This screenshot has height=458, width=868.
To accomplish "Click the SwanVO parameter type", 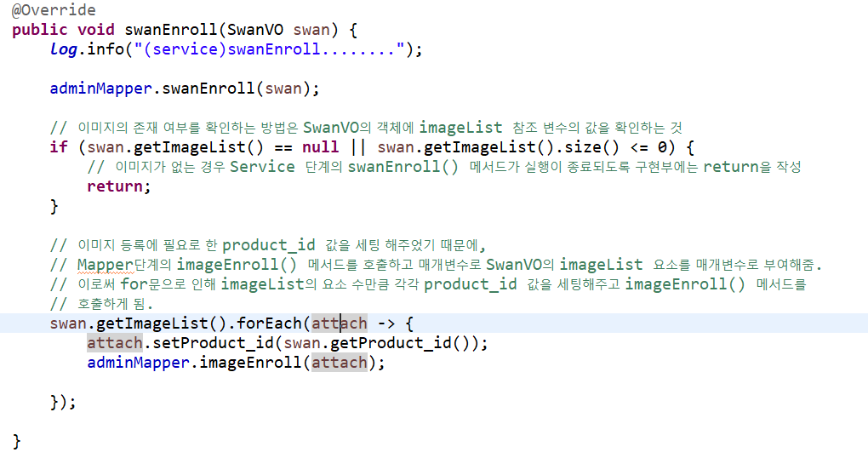I will point(255,29).
